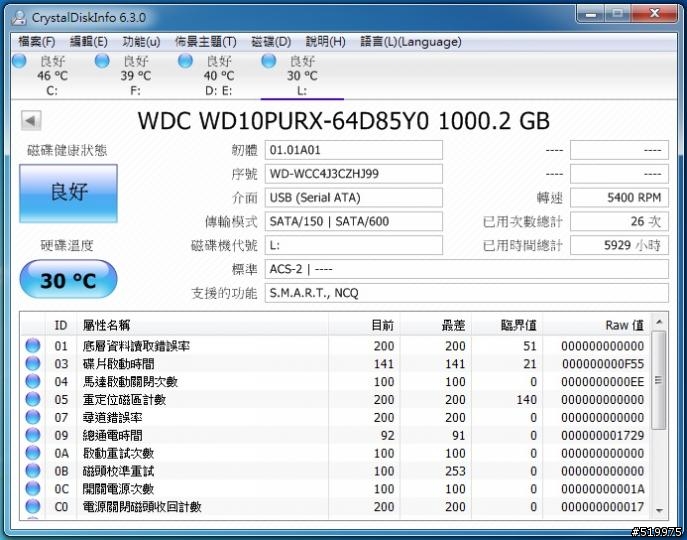Click status orb for attribute 09
Viewport: 687px width, 540px height.
coord(33,435)
